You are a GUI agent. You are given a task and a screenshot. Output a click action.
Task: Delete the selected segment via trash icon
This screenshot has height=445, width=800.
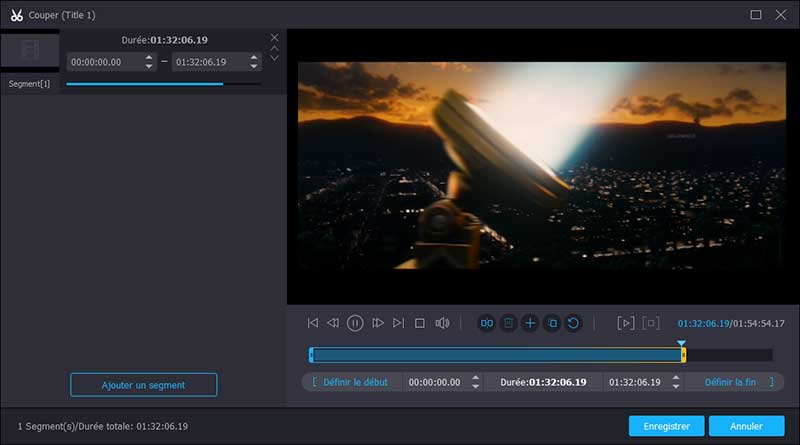509,323
